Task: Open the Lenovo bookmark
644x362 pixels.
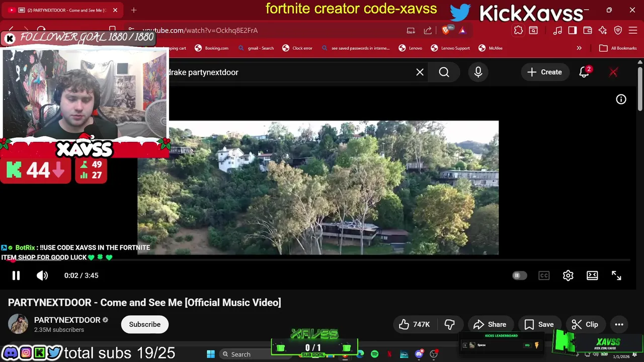Action: coord(411,48)
